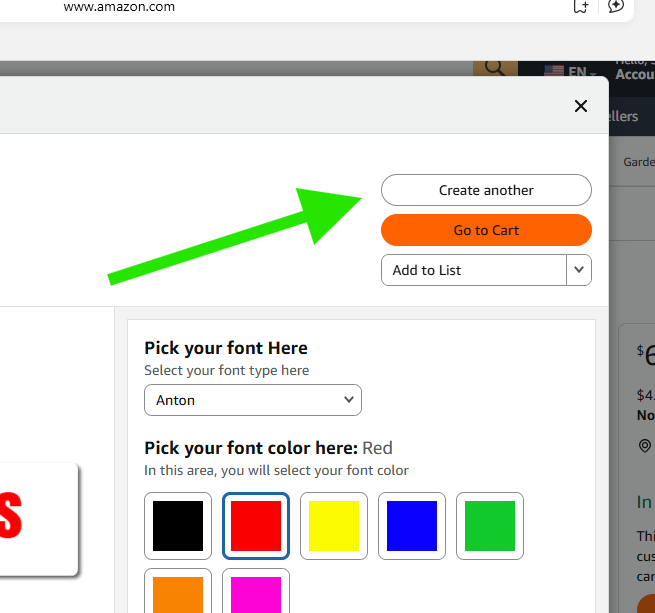Image resolution: width=655 pixels, height=613 pixels.
Task: Pick the blue font color swatch
Action: (412, 526)
